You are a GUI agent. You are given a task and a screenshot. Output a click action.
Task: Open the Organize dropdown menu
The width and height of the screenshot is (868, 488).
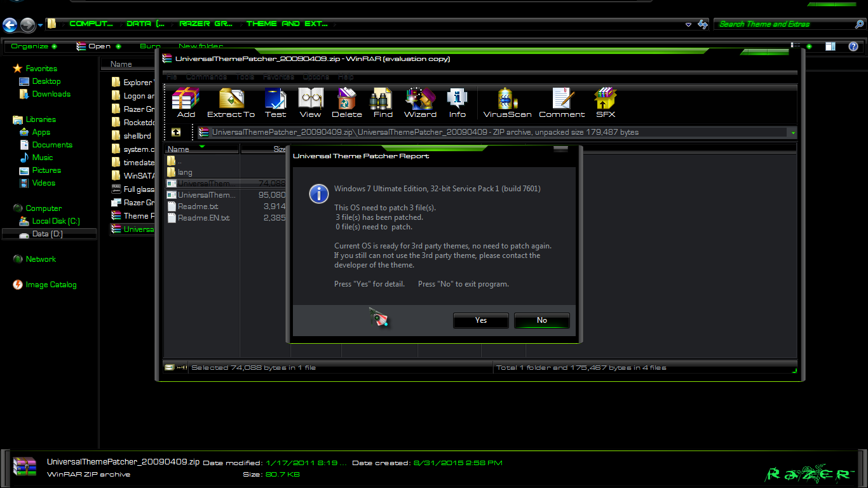(x=34, y=46)
